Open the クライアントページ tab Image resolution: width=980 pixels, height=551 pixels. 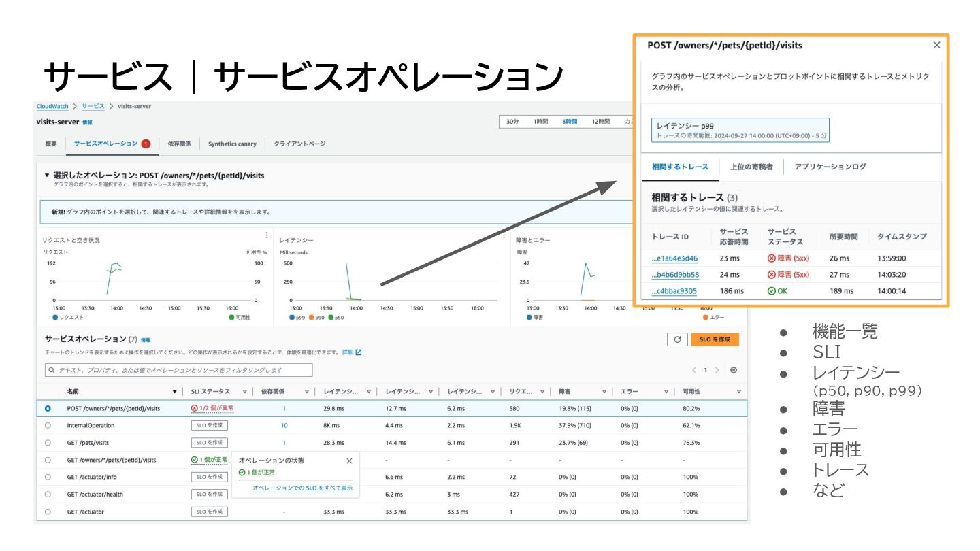click(x=299, y=144)
